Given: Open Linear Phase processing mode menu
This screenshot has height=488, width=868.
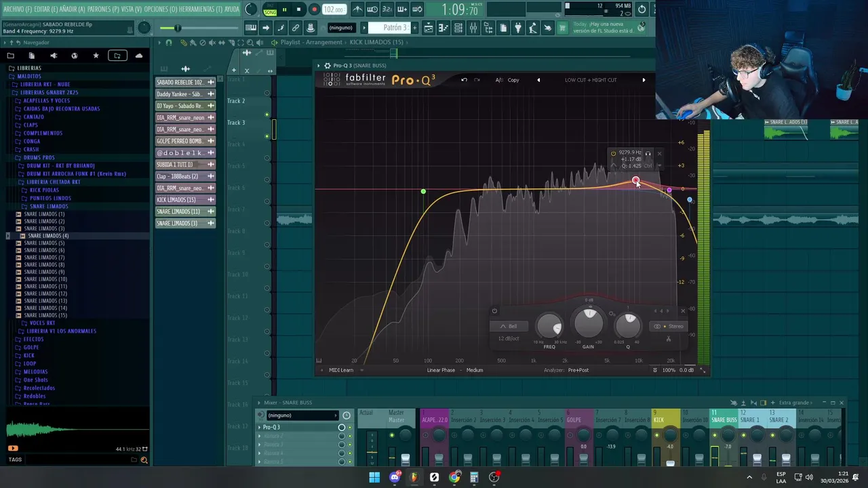Looking at the screenshot, I should click(441, 370).
